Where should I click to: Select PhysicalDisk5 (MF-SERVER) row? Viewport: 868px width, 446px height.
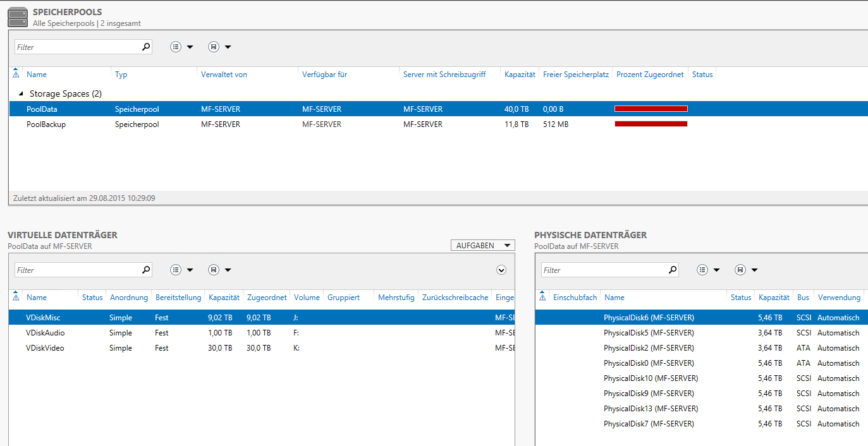[x=702, y=332]
